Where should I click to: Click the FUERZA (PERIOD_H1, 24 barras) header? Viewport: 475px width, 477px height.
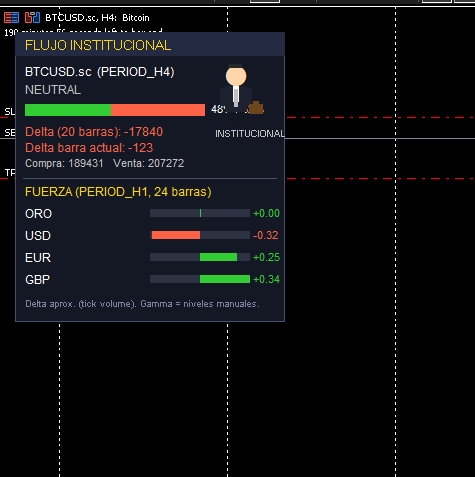pyautogui.click(x=118, y=192)
